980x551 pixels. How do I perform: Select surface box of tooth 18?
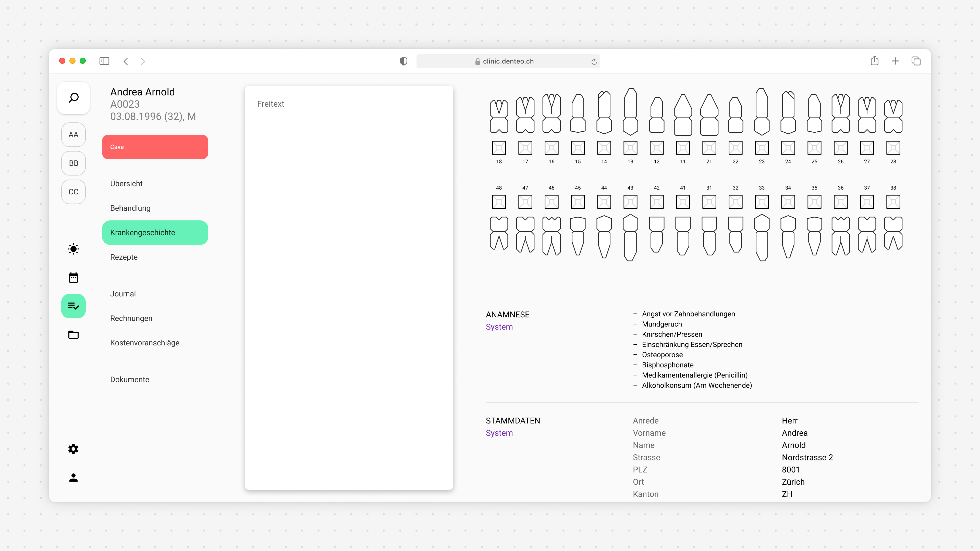499,147
